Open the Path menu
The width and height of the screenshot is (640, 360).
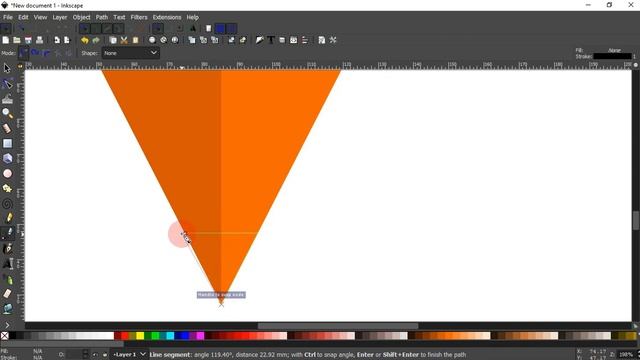coord(102,17)
